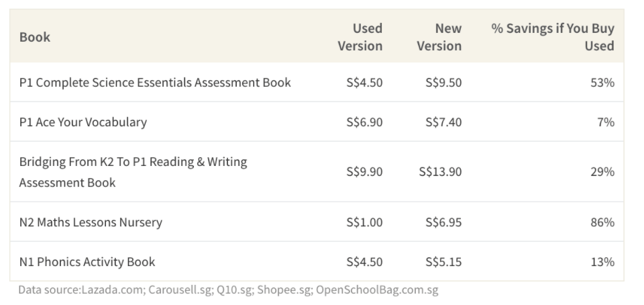Select P1 Complete Science Essentials Assessment Book
The width and height of the screenshot is (644, 305).
point(155,83)
